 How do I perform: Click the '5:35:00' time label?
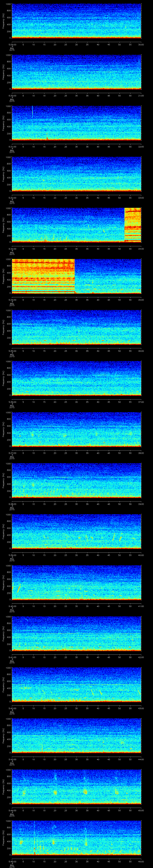[x=12, y=351]
